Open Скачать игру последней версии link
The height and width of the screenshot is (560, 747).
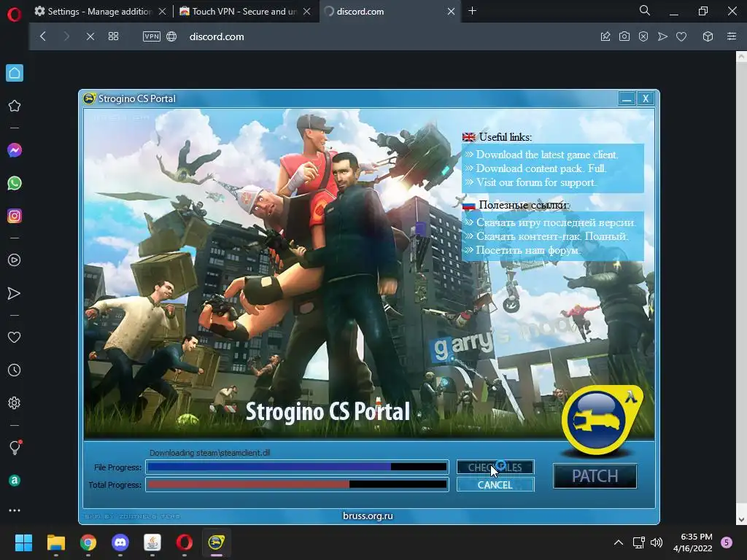click(556, 222)
